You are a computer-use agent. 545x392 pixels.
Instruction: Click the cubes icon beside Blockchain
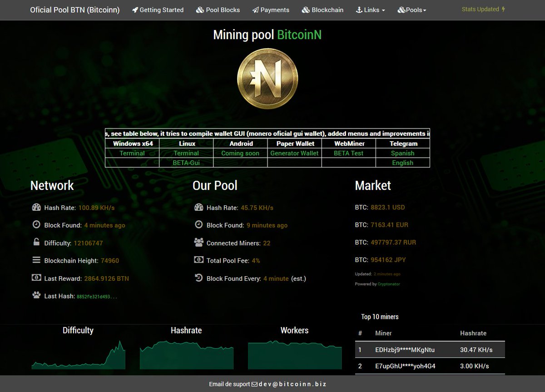[x=306, y=10]
